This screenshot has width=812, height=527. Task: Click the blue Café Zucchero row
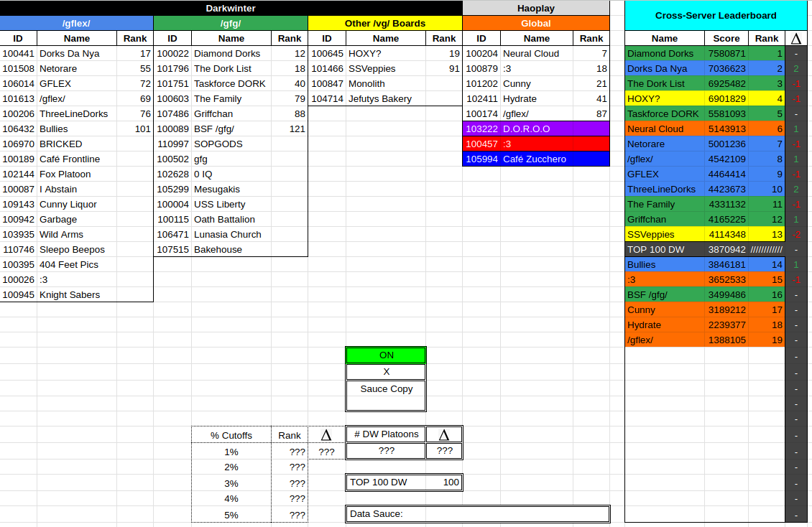(x=536, y=159)
